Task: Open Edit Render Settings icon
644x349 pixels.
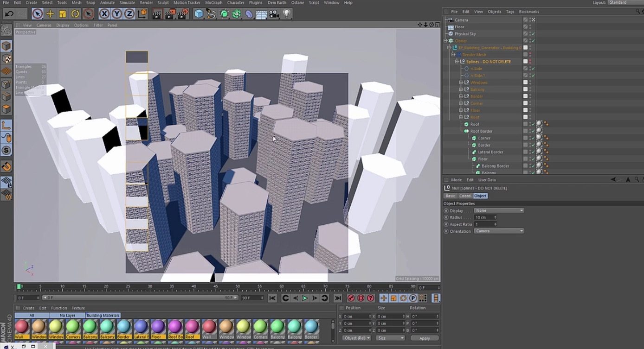Action: tap(183, 14)
